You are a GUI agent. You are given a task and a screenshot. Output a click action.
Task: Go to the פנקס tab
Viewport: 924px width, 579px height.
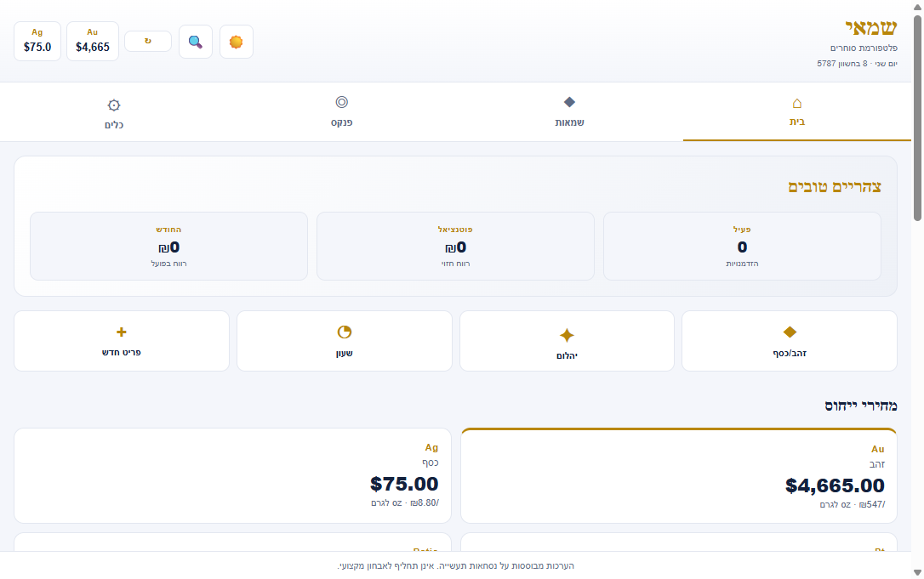(x=342, y=112)
